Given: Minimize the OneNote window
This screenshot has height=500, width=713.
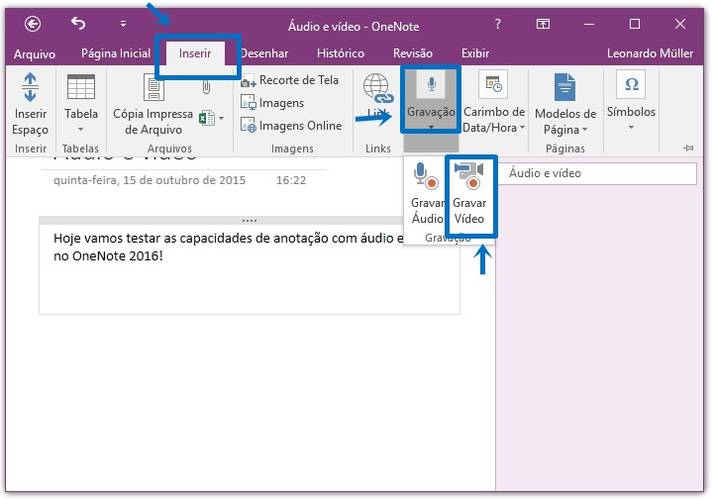Looking at the screenshot, I should tap(589, 24).
